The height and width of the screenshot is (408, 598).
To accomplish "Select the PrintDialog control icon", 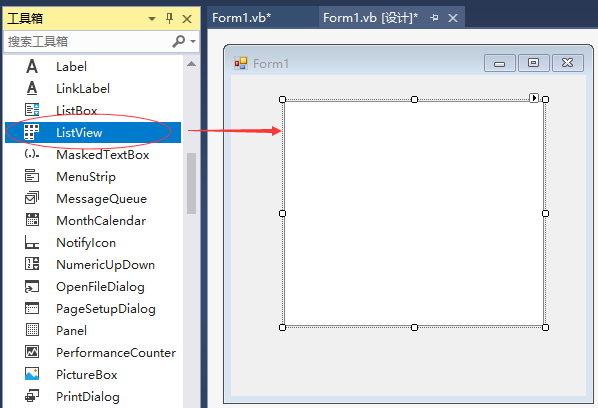I will point(32,396).
